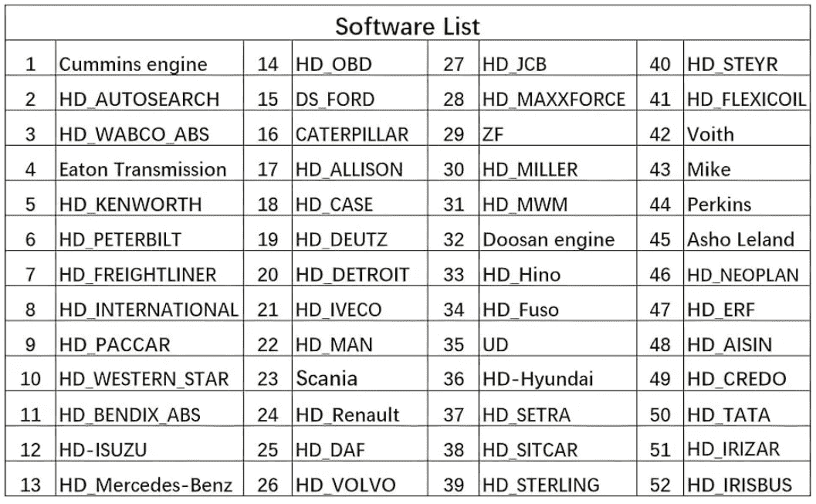
Task: Click the HD_INTERNATIONAL cell
Action: [149, 310]
